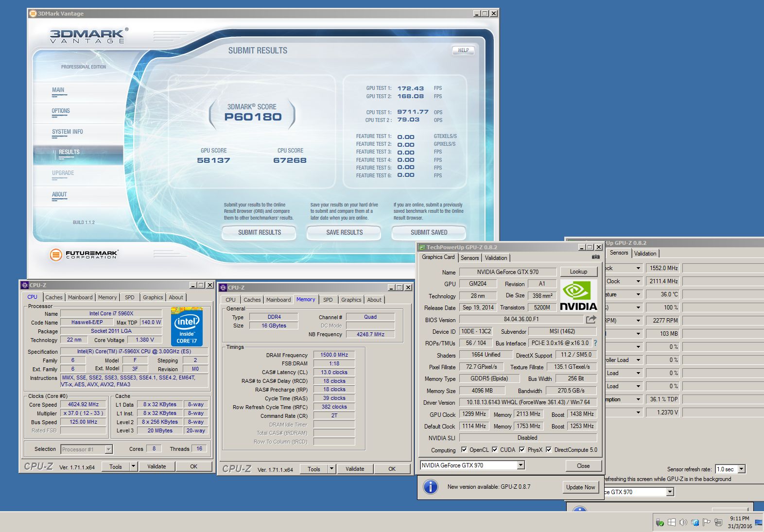Click the GPU-Z screenshot camera icon
The width and height of the screenshot is (764, 532).
tap(595, 257)
